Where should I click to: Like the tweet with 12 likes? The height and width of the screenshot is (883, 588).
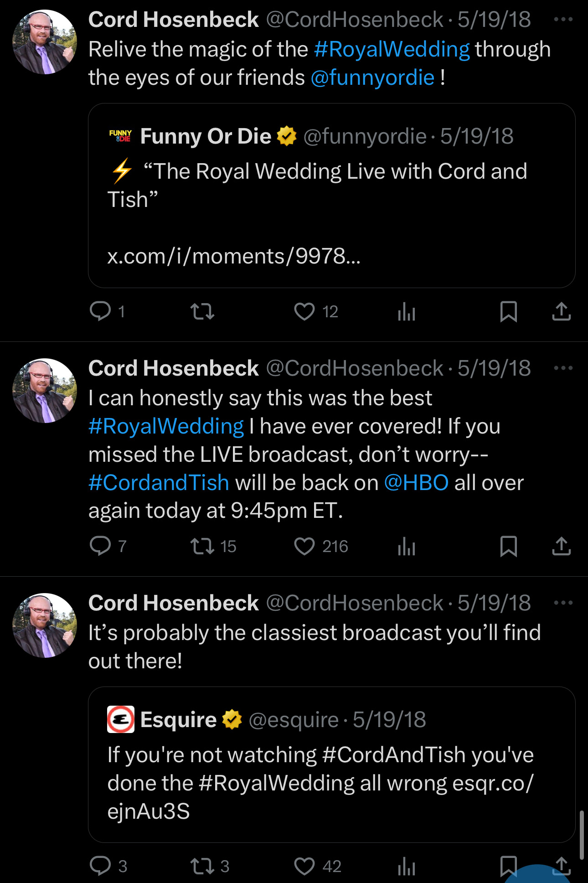point(304,312)
